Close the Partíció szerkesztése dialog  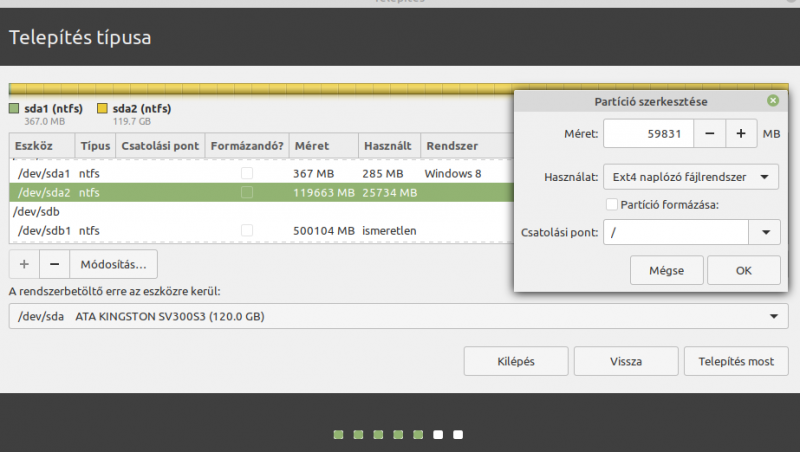click(772, 101)
